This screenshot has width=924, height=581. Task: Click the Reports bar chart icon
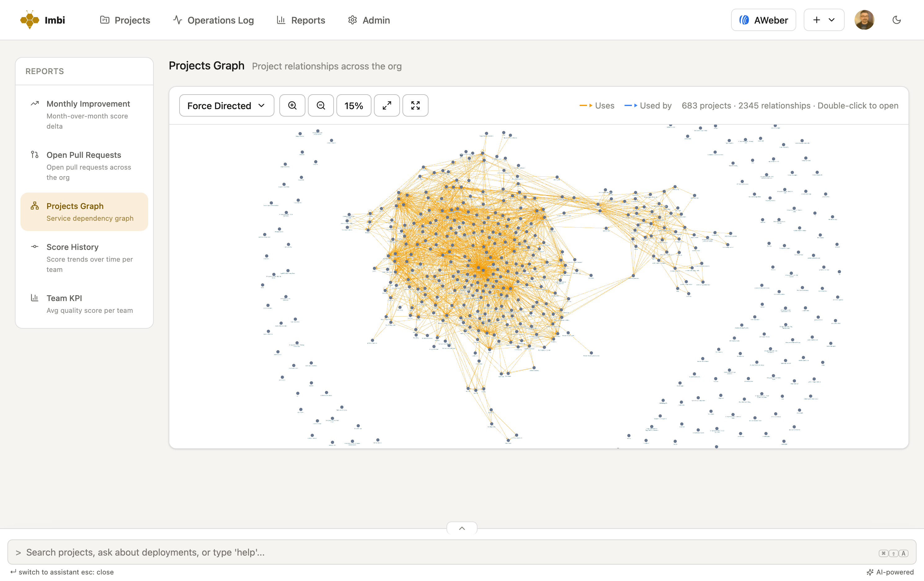coord(281,20)
